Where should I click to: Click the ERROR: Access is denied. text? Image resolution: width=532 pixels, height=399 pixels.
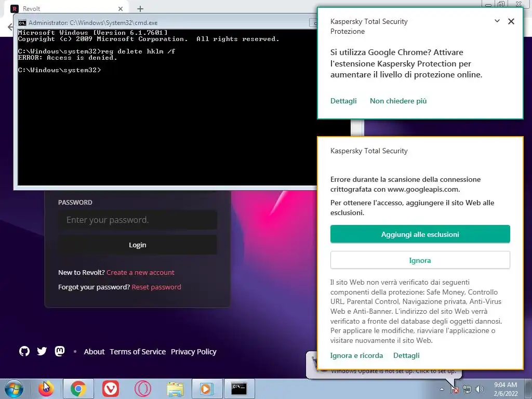tap(68, 58)
